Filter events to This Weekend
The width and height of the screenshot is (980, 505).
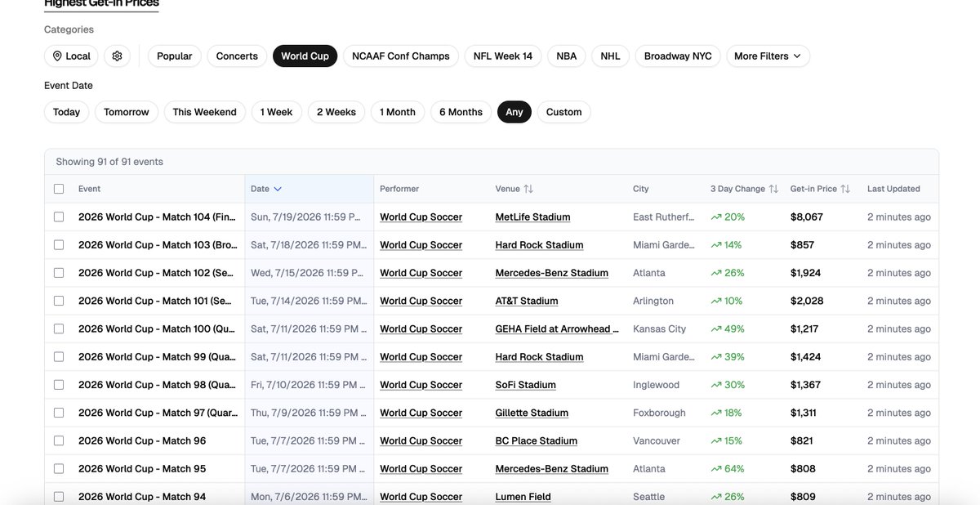(x=205, y=112)
